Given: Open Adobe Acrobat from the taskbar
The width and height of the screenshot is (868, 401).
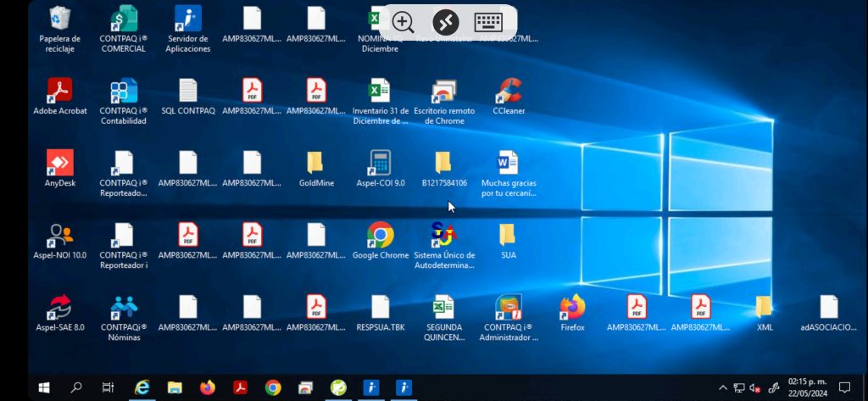Looking at the screenshot, I should point(240,387).
